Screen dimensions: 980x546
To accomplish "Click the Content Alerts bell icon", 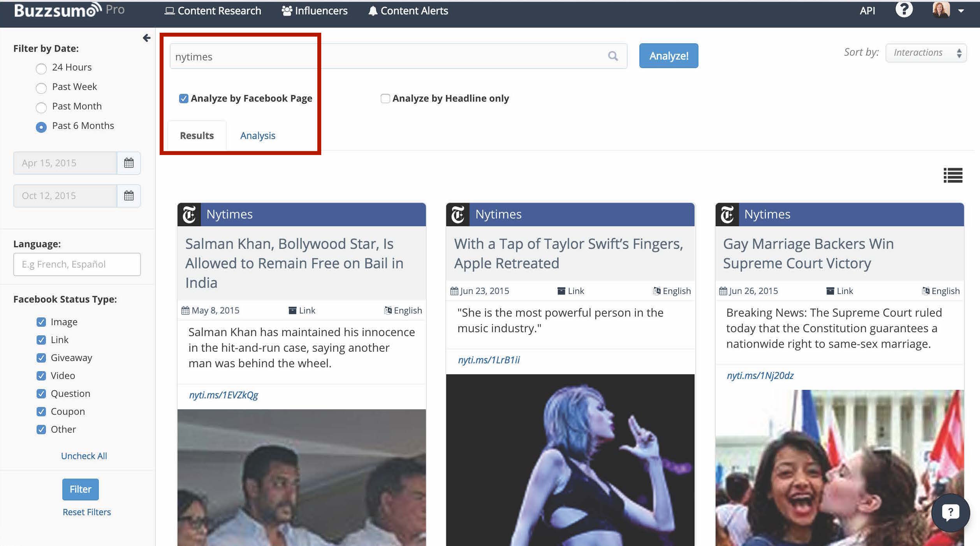I will point(373,11).
